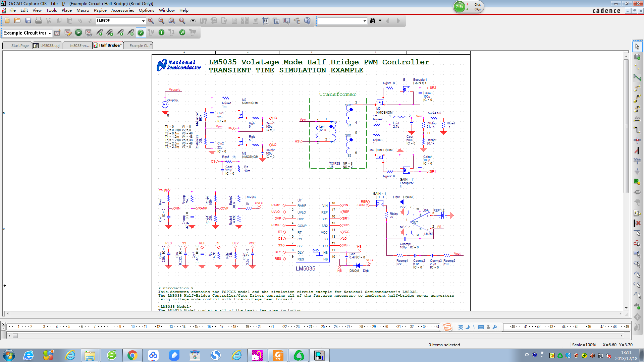Choose the Place Power tool
Screen dimensions: 644x362
coord(637,161)
